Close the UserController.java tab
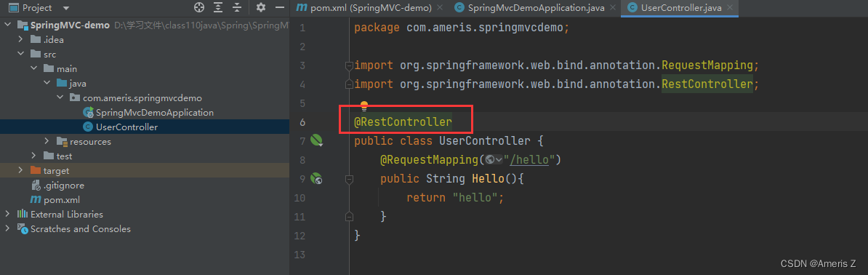This screenshot has width=868, height=275. (x=729, y=8)
